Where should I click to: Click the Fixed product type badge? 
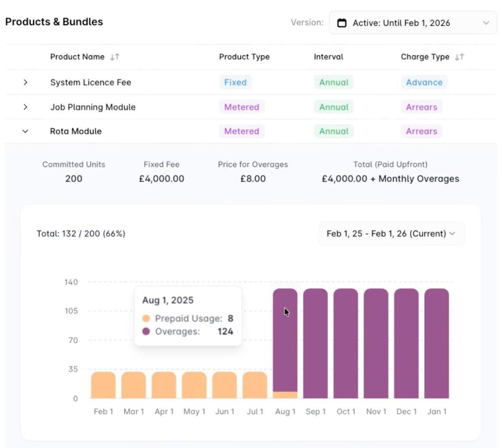coord(235,82)
